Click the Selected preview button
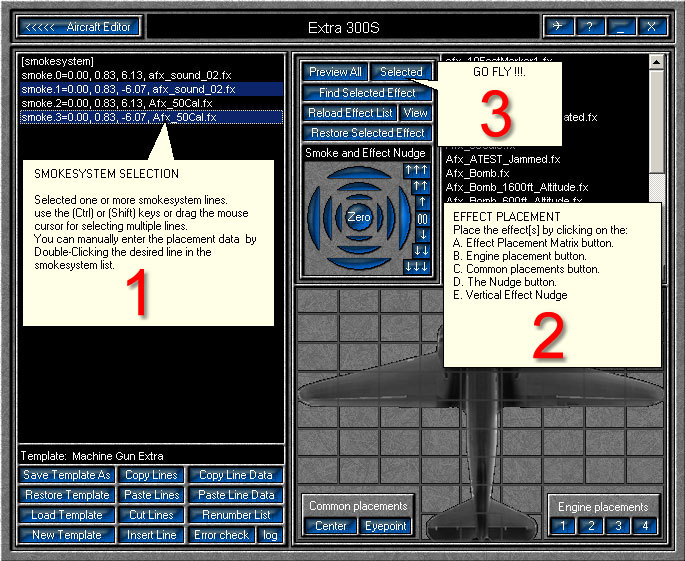 tap(401, 72)
